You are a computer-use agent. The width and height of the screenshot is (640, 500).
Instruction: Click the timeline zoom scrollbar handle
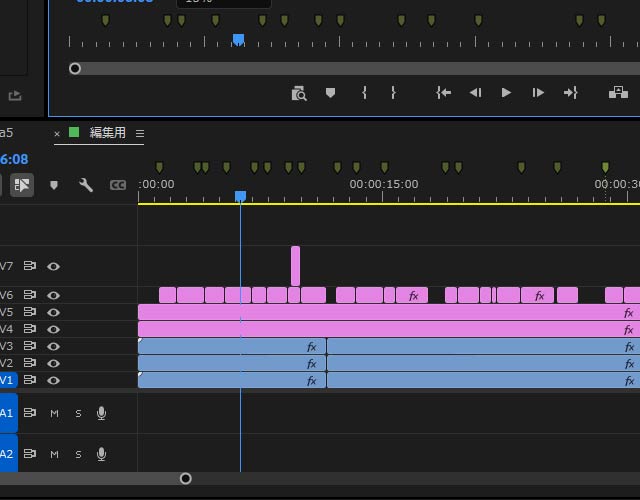pyautogui.click(x=186, y=478)
